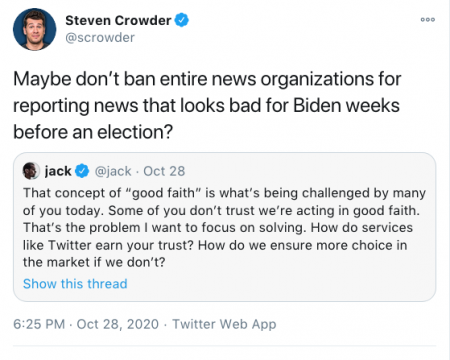Click jack's small avatar in quoted tweet
This screenshot has width=450, height=360.
tap(31, 171)
